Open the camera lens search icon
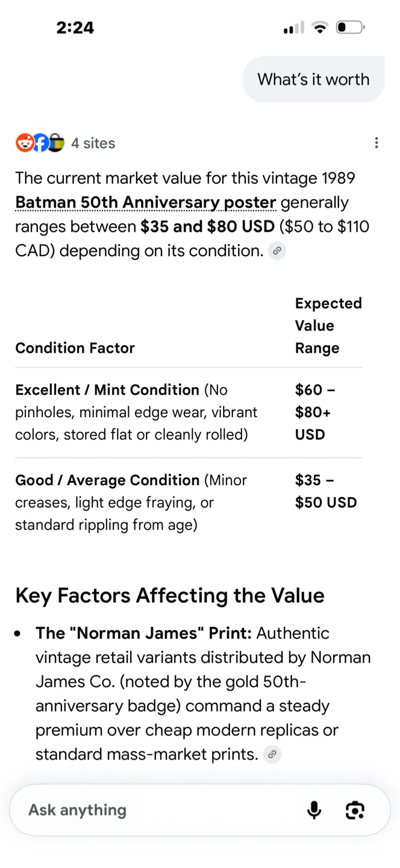The image size is (400, 868). point(355,810)
